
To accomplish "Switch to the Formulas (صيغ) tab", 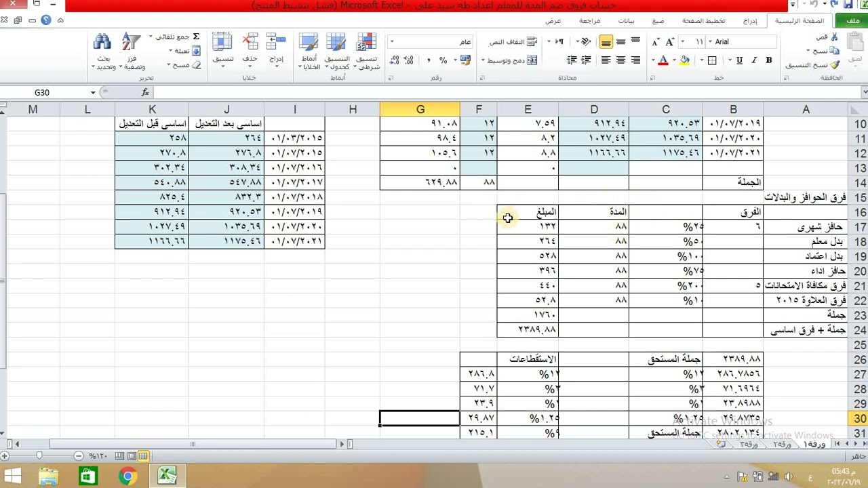I will click(658, 21).
